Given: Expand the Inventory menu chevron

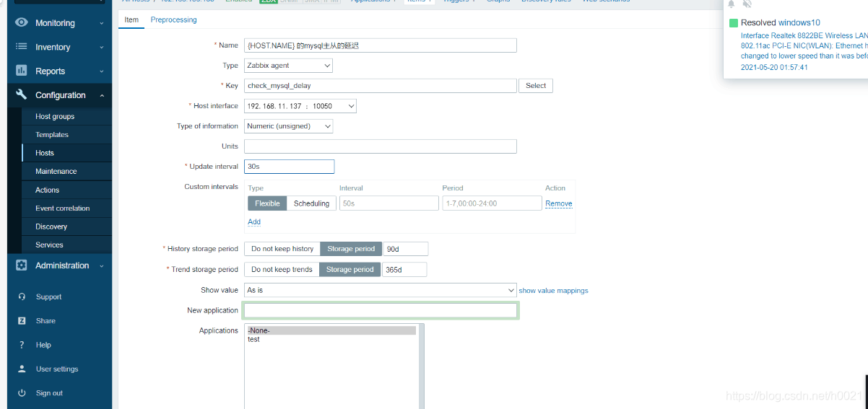Looking at the screenshot, I should pyautogui.click(x=102, y=47).
